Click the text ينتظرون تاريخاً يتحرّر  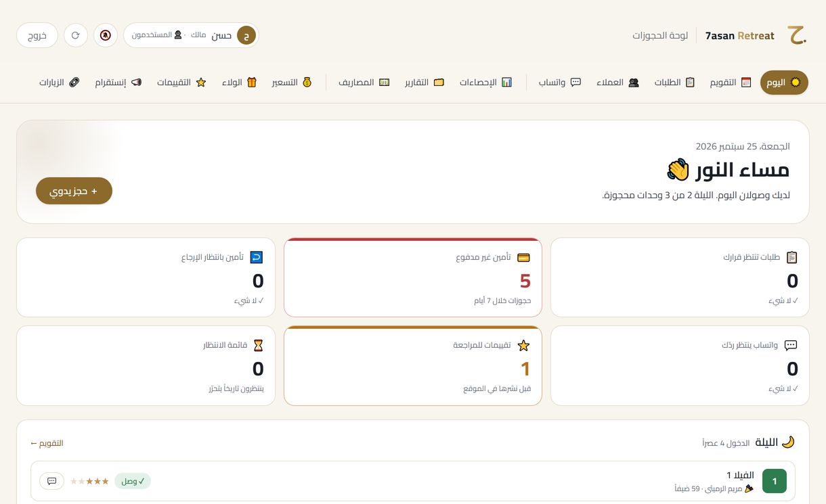(236, 389)
